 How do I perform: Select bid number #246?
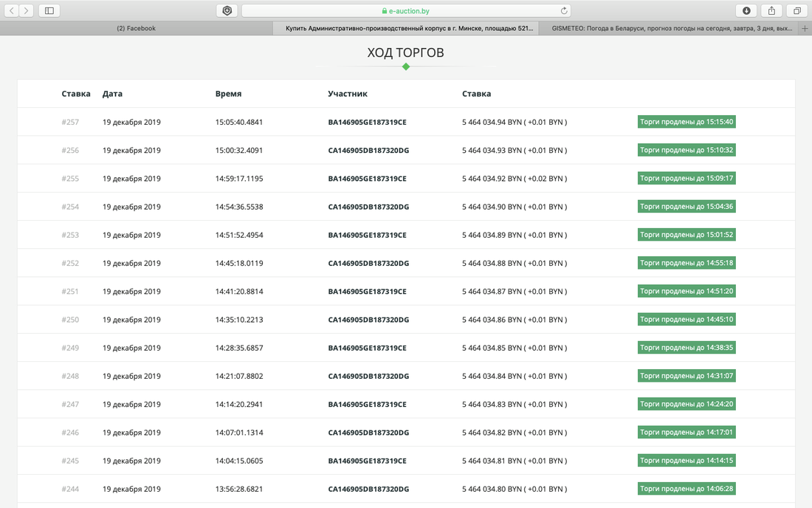(70, 433)
